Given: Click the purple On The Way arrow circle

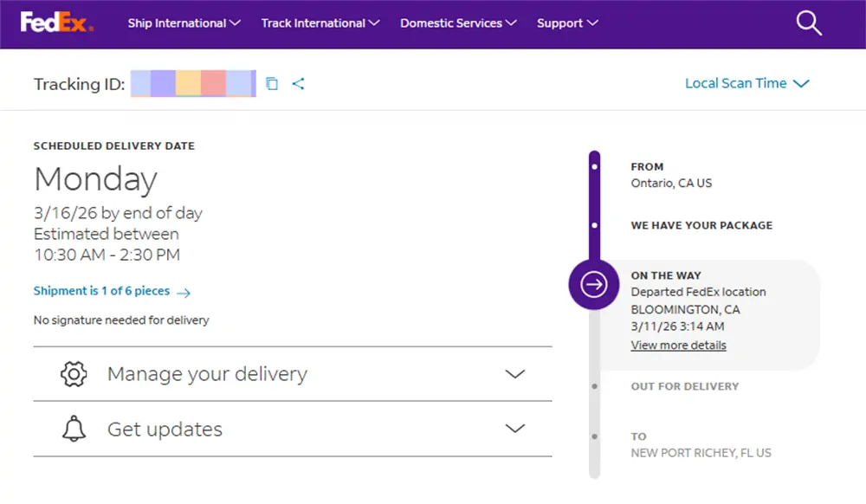Looking at the screenshot, I should click(594, 284).
